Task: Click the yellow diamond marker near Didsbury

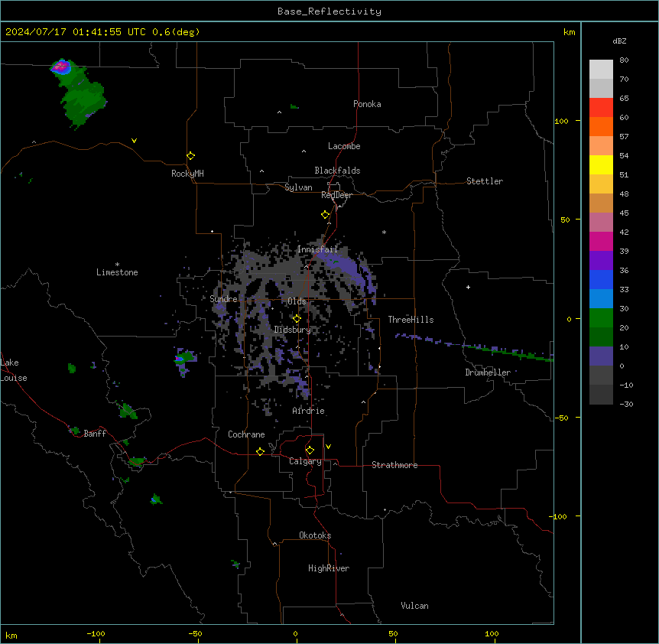Action: pyautogui.click(x=297, y=319)
